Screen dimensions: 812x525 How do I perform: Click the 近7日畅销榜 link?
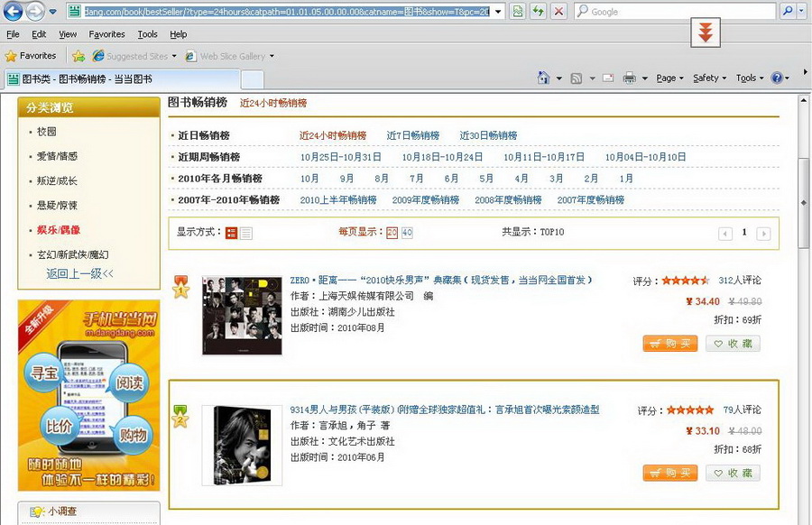pos(412,135)
